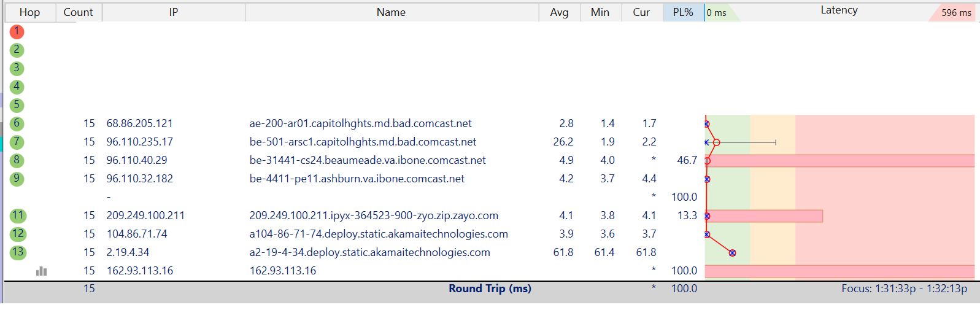Click the hop 13 circle icon
The height and width of the screenshot is (318, 980).
point(17,252)
